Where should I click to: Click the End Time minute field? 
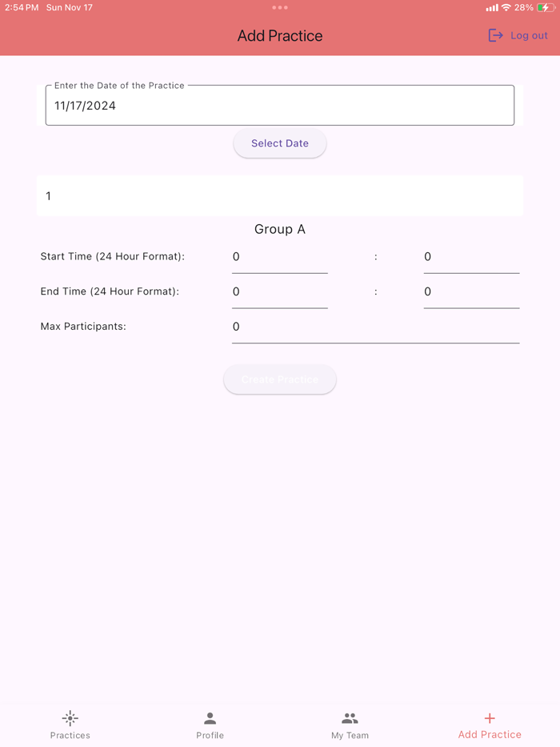(471, 291)
